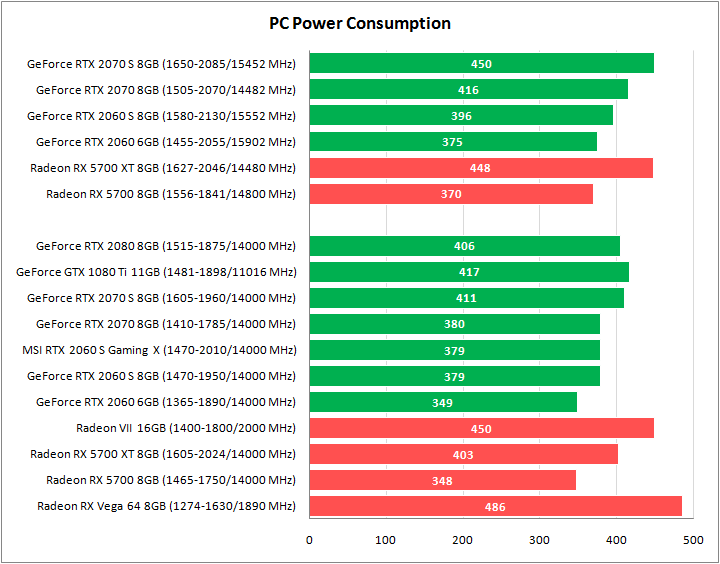Select the bar showing value 348
The image size is (720, 564).
point(442,480)
